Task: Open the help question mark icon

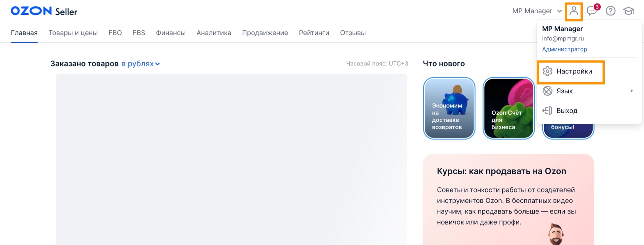Action: [610, 11]
